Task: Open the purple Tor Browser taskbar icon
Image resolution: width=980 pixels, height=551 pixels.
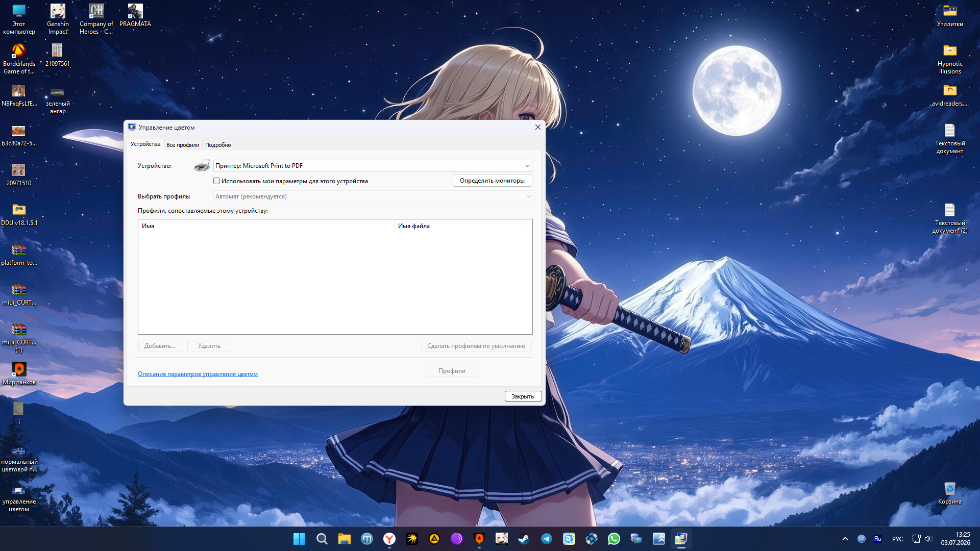Action: tap(456, 539)
